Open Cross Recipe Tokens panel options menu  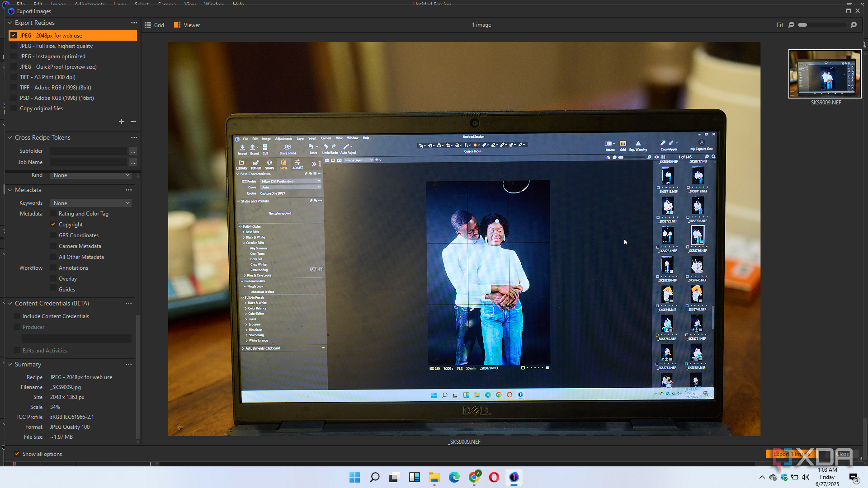(x=134, y=137)
